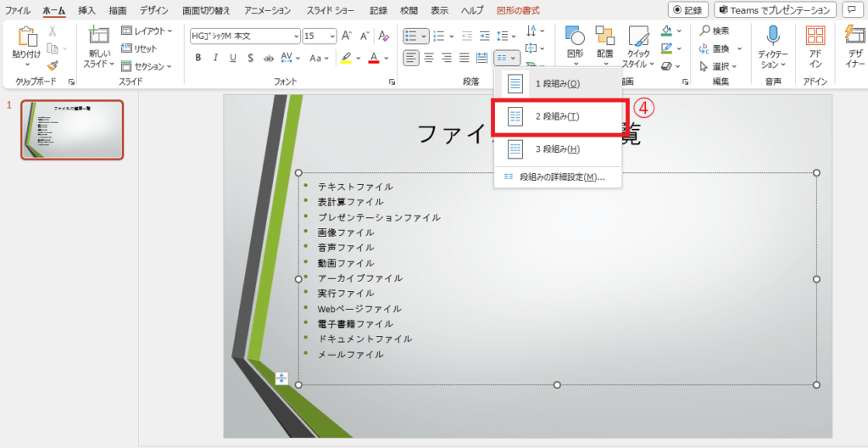Align text left
The height and width of the screenshot is (448, 868).
pyautogui.click(x=411, y=58)
